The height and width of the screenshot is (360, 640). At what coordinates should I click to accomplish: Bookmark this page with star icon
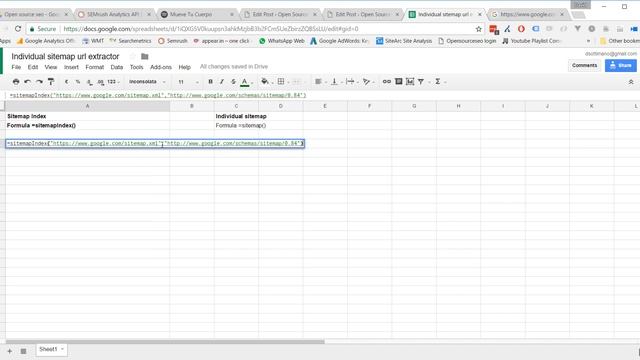tap(479, 29)
